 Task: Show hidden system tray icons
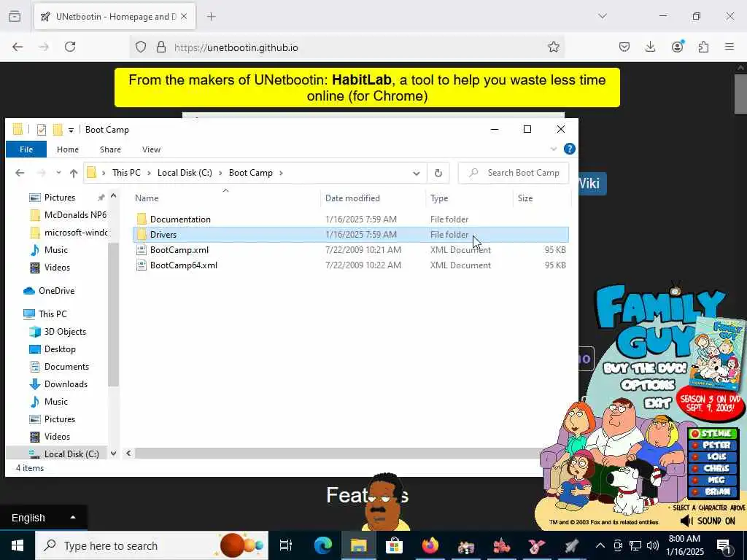600,545
